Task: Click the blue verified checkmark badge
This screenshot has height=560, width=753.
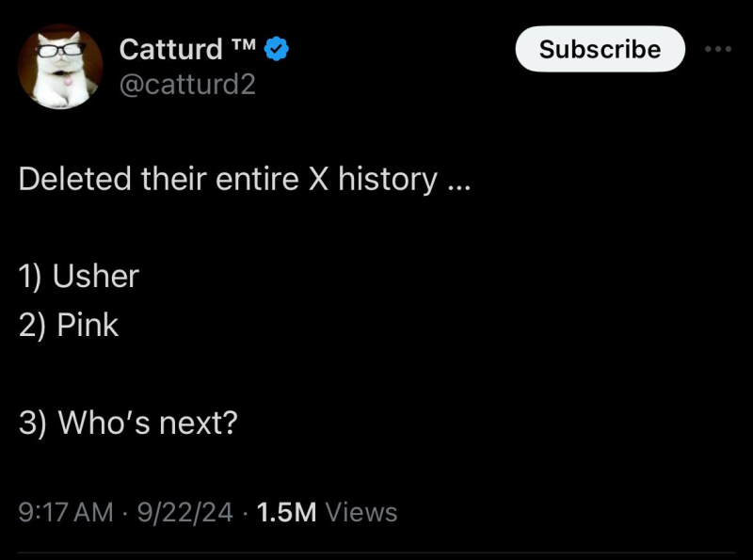Action: [275, 49]
